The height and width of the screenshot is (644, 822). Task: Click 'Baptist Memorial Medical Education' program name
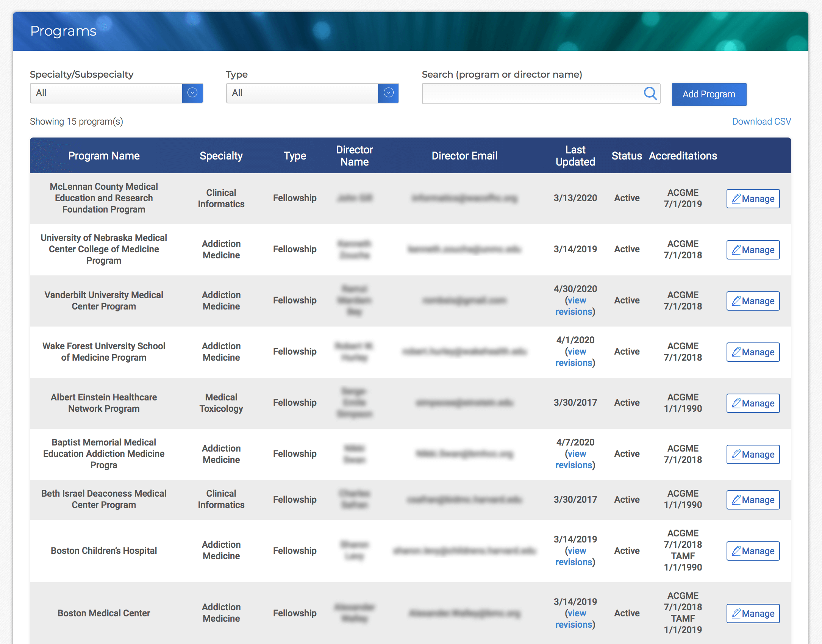104,453
